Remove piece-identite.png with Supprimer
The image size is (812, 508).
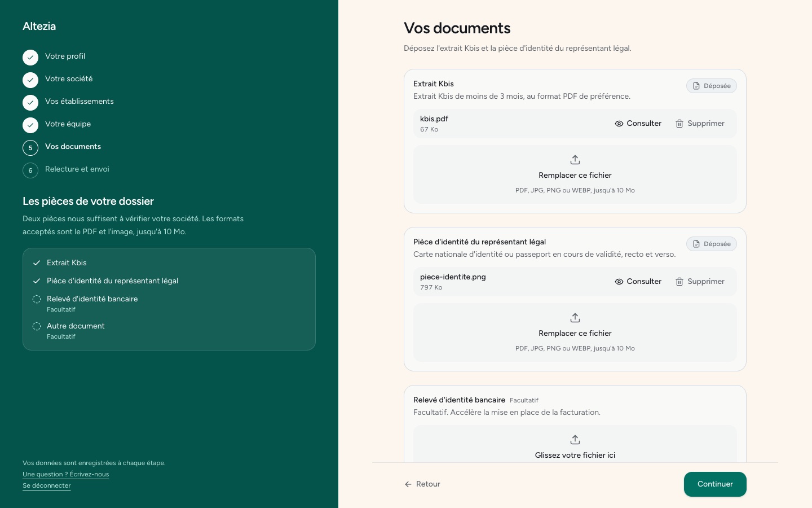click(700, 282)
